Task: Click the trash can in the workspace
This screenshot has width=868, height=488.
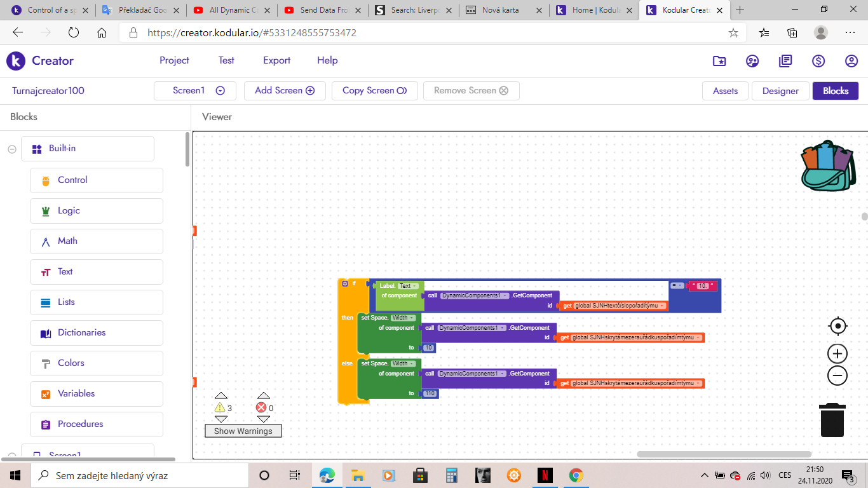Action: click(x=832, y=420)
